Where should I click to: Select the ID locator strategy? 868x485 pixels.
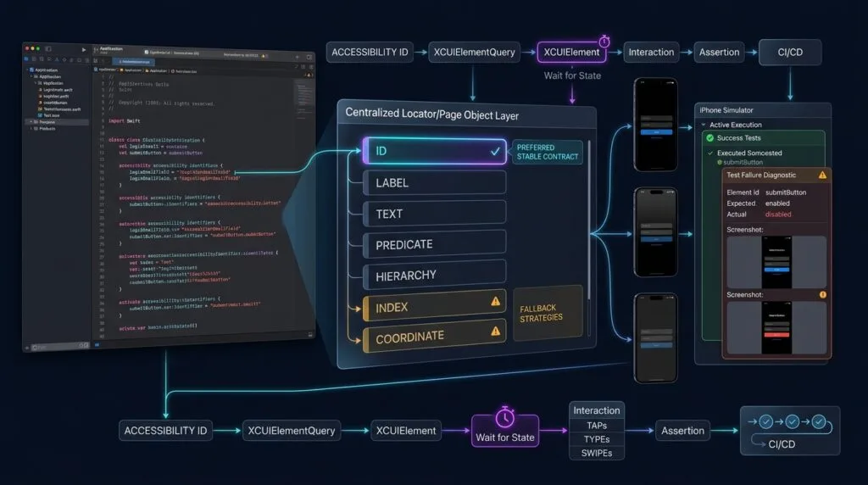[435, 151]
